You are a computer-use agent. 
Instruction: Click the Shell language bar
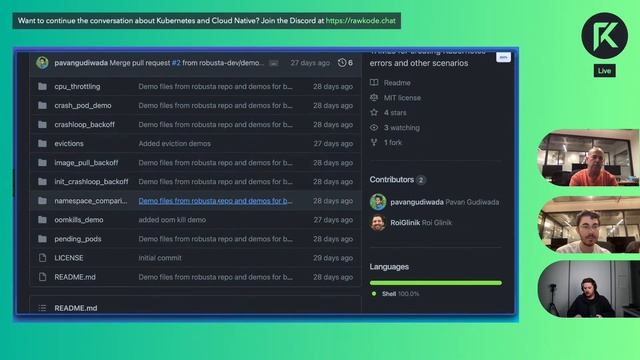436,282
